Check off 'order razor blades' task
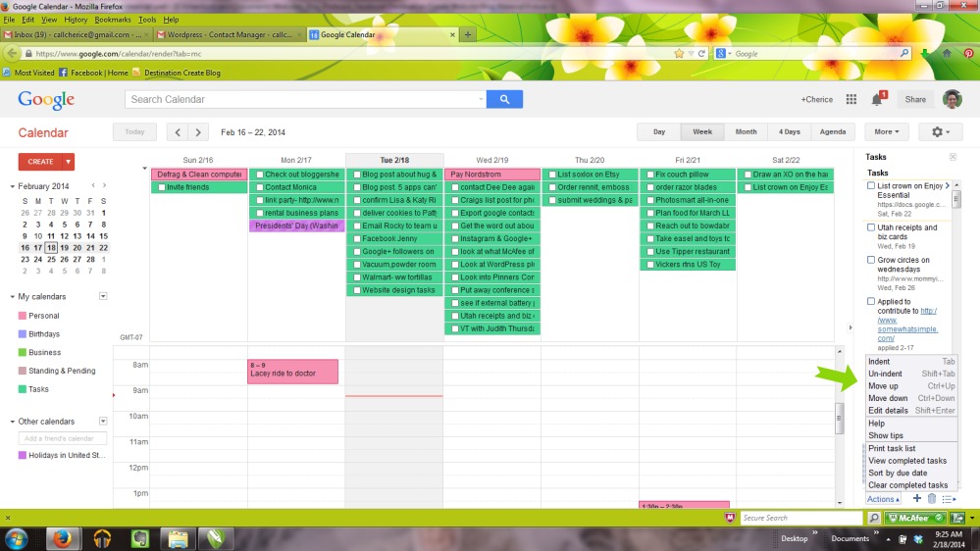 [x=650, y=187]
